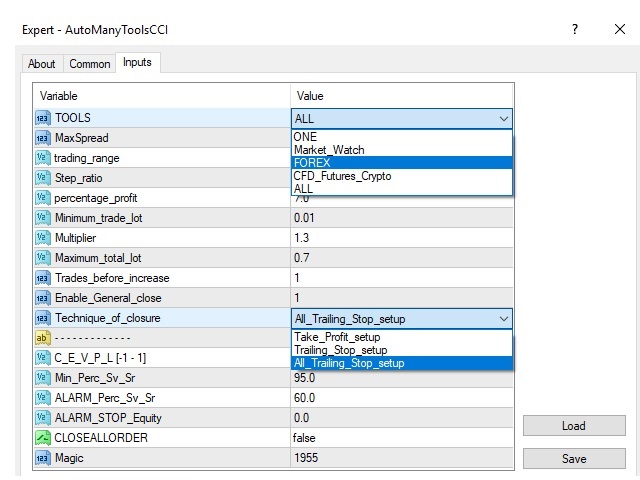Click the Save button
The image size is (640, 480).
click(574, 459)
